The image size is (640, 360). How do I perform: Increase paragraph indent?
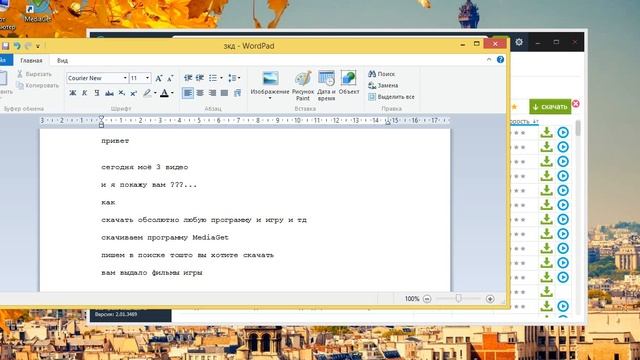200,78
